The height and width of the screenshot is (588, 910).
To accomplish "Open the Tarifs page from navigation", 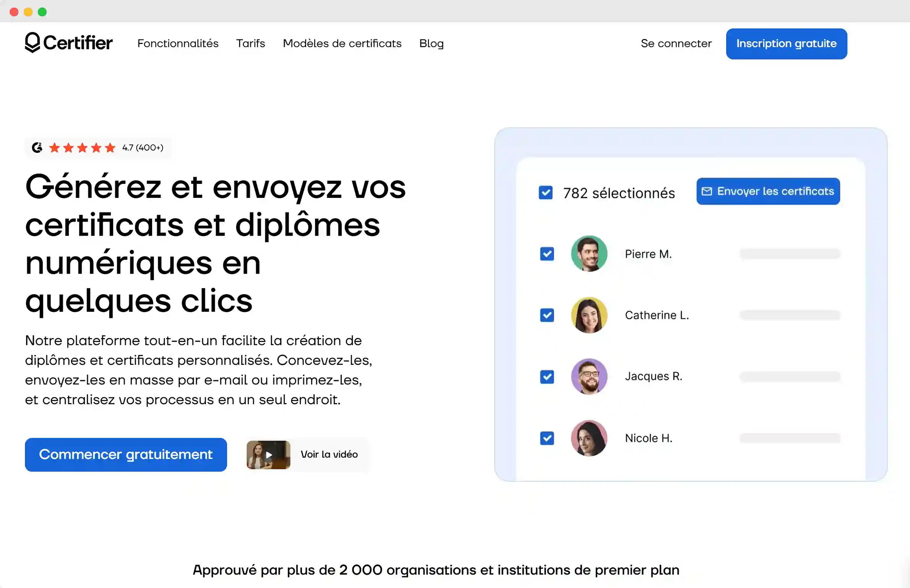I will coord(250,44).
